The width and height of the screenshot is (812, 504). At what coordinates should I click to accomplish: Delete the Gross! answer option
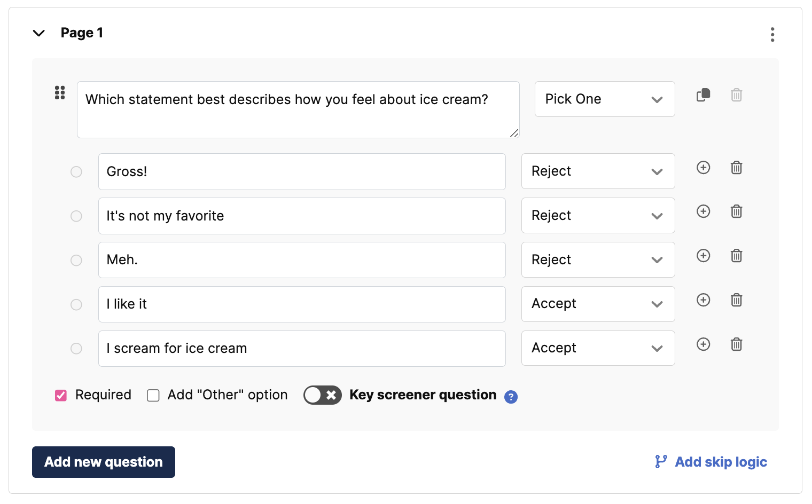[737, 168]
